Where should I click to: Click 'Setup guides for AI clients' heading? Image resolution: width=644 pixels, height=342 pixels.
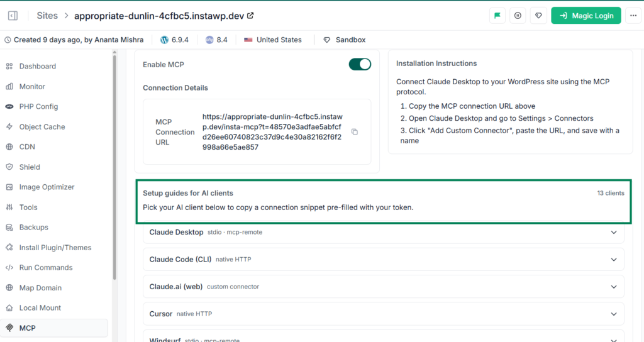[x=187, y=193]
